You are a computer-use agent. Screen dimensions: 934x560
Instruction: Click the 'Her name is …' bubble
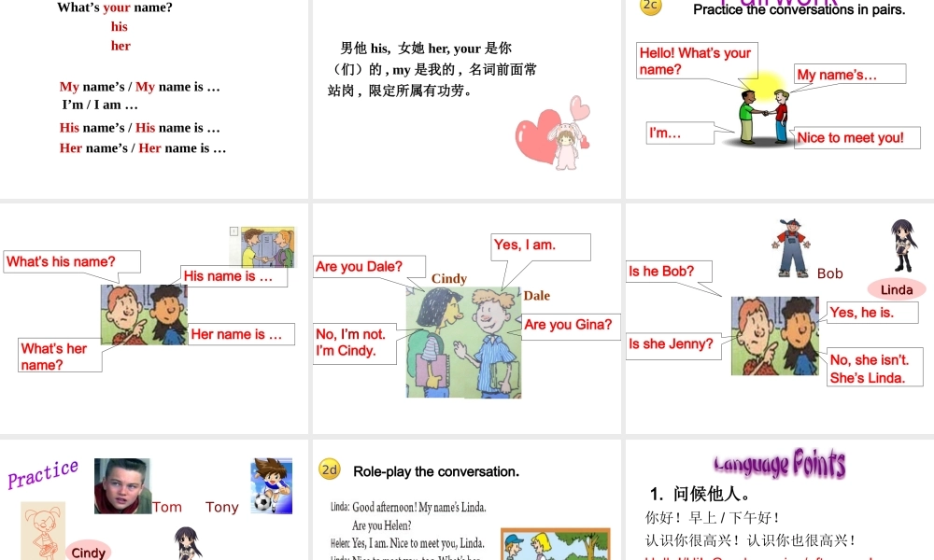point(241,334)
